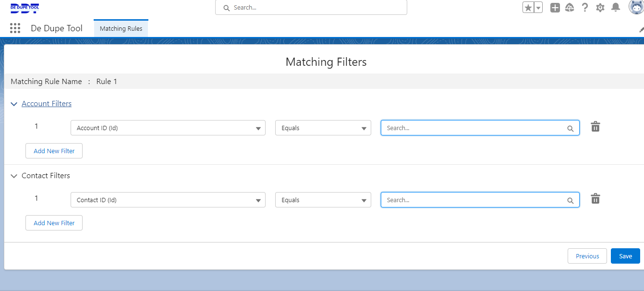Open the Account ID (Id) field dropdown
The image size is (644, 291).
click(168, 128)
